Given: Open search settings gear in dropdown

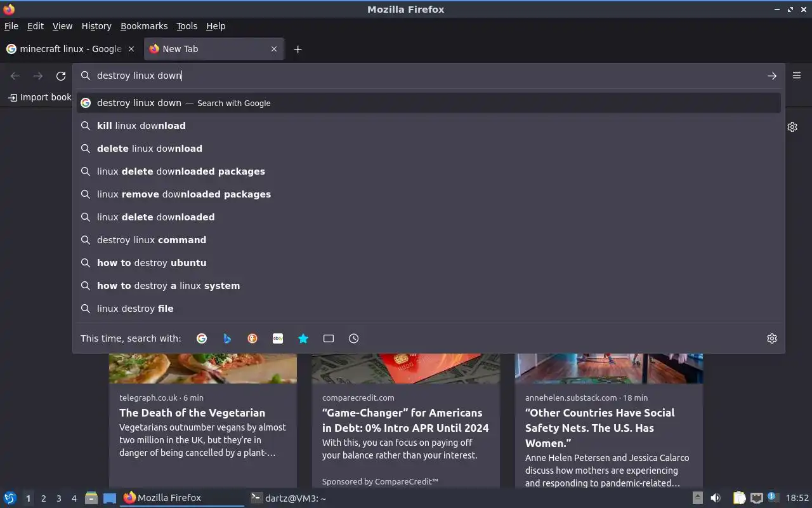Looking at the screenshot, I should pos(772,338).
